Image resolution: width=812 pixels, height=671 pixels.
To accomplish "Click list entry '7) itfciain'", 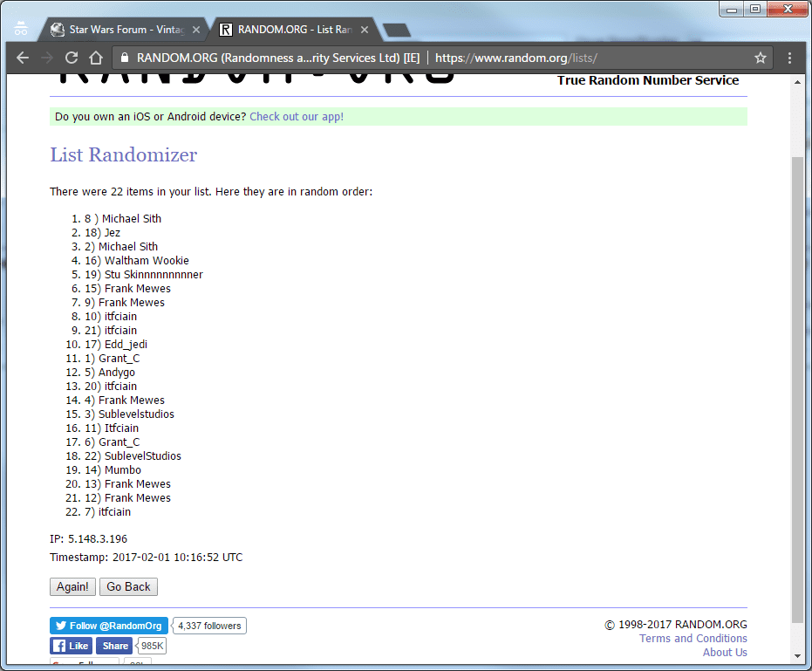I will pyautogui.click(x=108, y=512).
